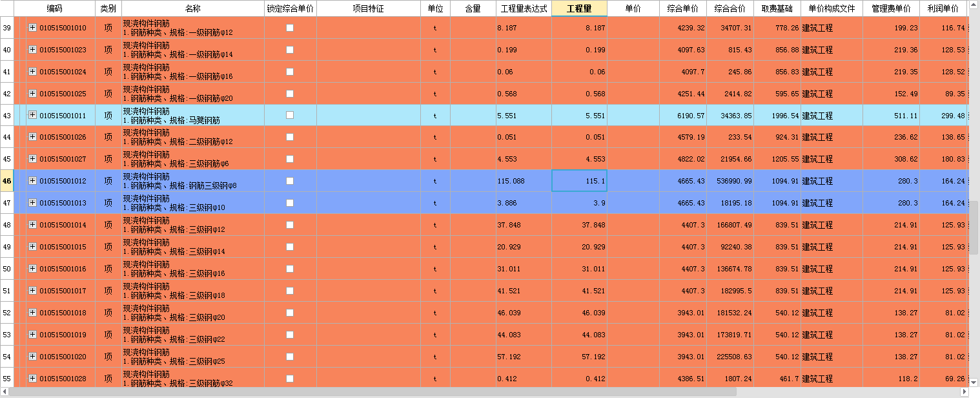Expand row 42 code 010515001025
980x398 pixels.
pyautogui.click(x=32, y=94)
